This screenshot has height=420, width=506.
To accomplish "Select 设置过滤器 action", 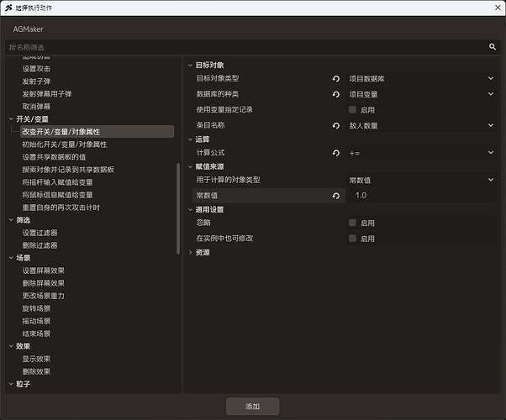I will click(40, 233).
